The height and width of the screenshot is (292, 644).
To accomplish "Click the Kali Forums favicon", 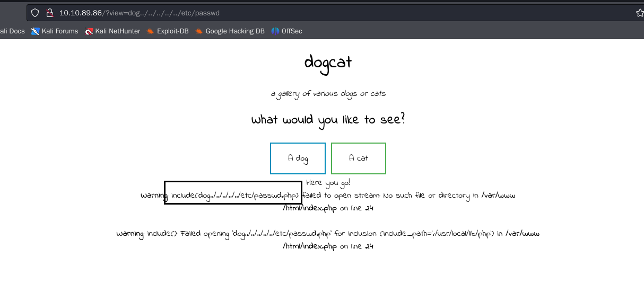I will click(x=36, y=31).
